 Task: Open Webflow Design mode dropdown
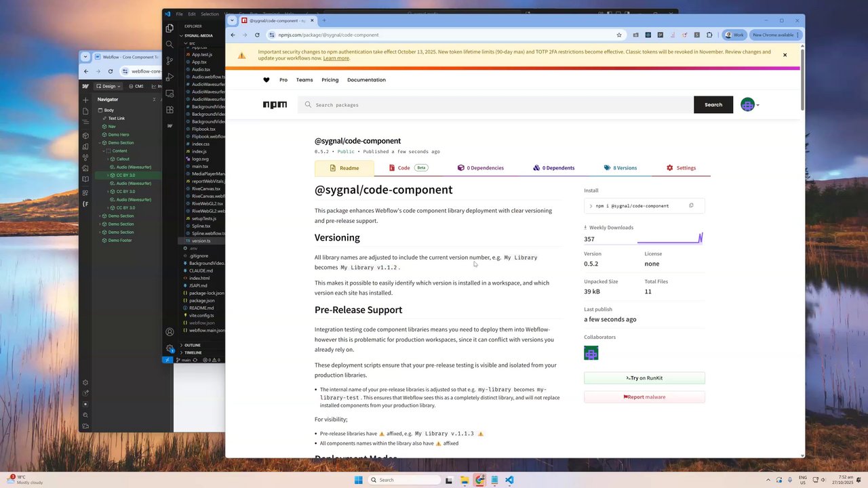108,86
